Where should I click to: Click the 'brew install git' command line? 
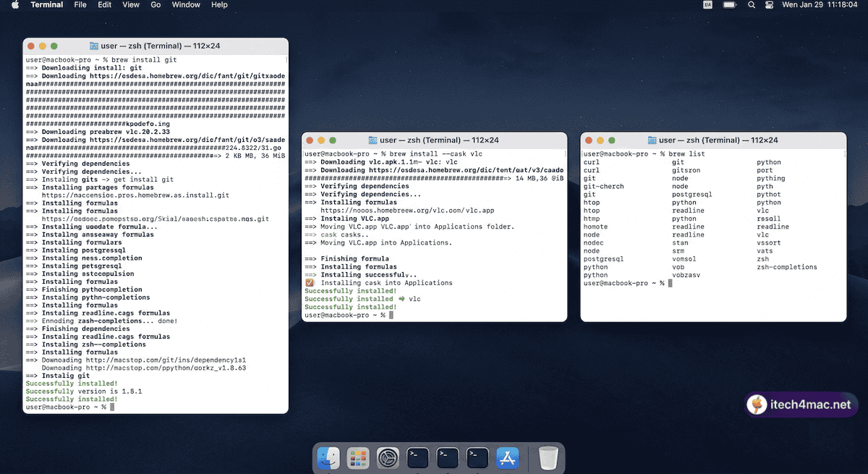[101, 60]
